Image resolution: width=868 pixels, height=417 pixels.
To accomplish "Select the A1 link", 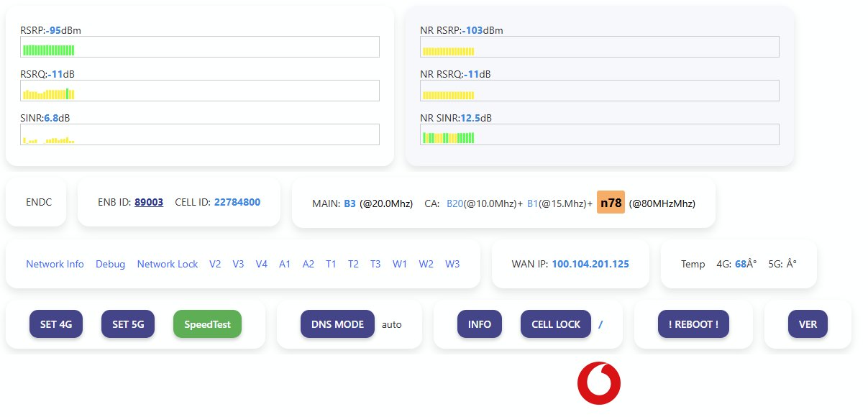I will click(285, 264).
